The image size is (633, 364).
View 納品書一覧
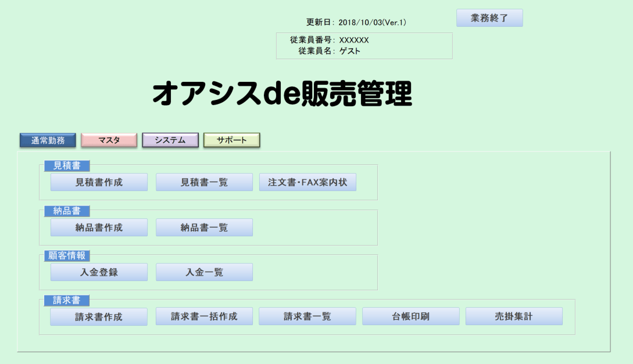click(x=204, y=228)
